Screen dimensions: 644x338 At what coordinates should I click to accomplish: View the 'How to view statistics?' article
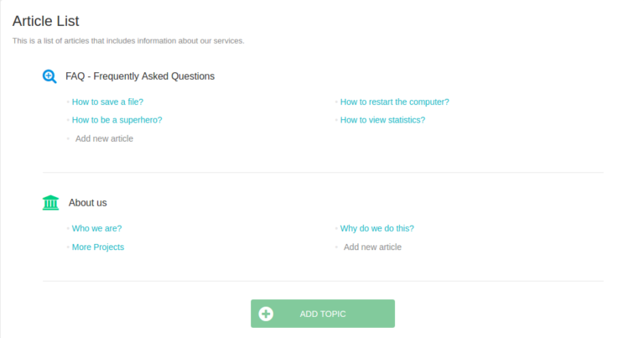coord(382,120)
